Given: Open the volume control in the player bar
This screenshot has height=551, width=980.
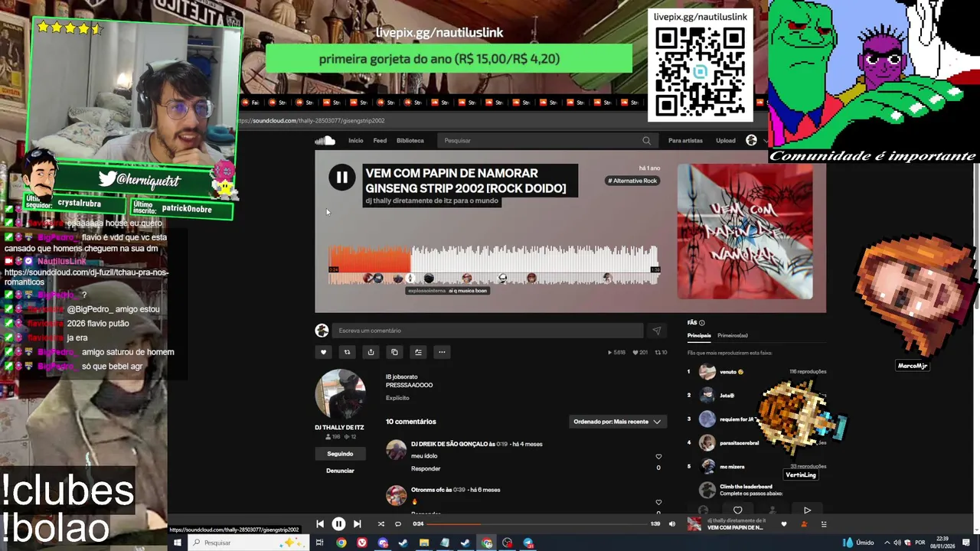Looking at the screenshot, I should (672, 524).
